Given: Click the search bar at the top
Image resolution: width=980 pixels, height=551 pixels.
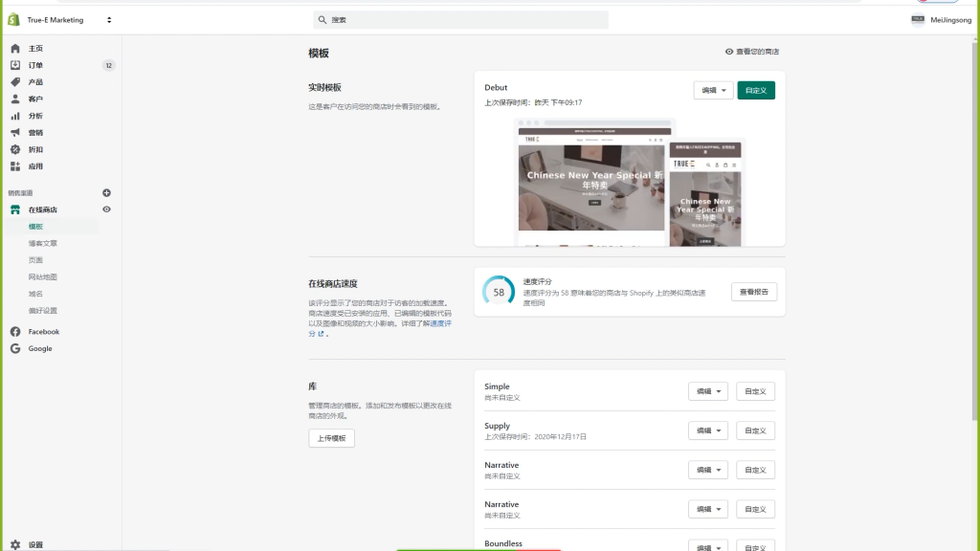Looking at the screenshot, I should click(460, 18).
